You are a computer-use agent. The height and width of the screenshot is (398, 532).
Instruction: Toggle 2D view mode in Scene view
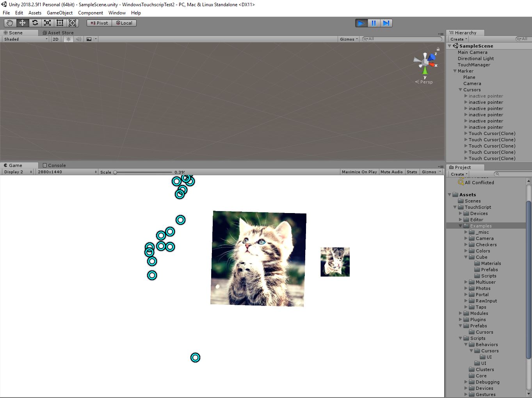point(55,39)
